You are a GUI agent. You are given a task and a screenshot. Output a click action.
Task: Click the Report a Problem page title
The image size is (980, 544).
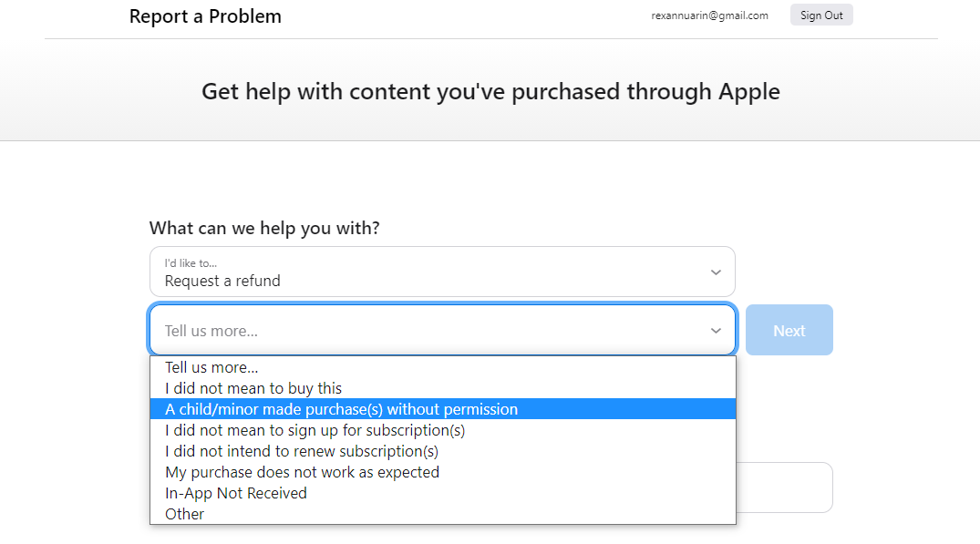click(205, 16)
